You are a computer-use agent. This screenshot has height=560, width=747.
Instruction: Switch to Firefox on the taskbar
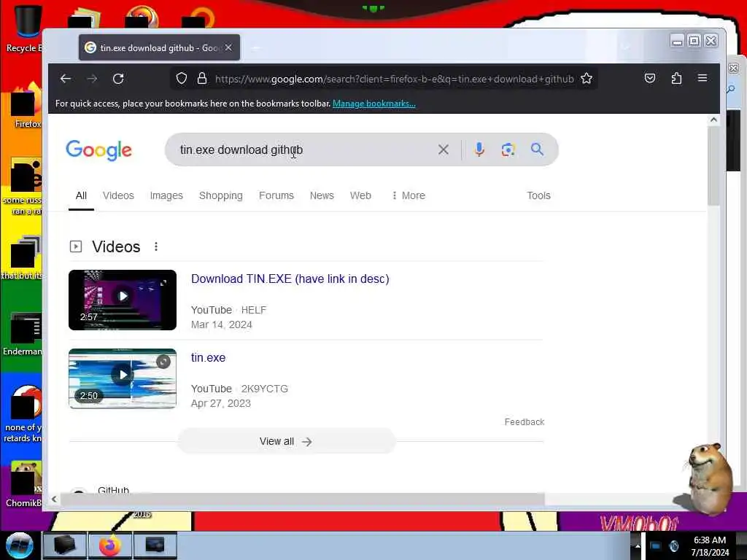[x=110, y=545]
